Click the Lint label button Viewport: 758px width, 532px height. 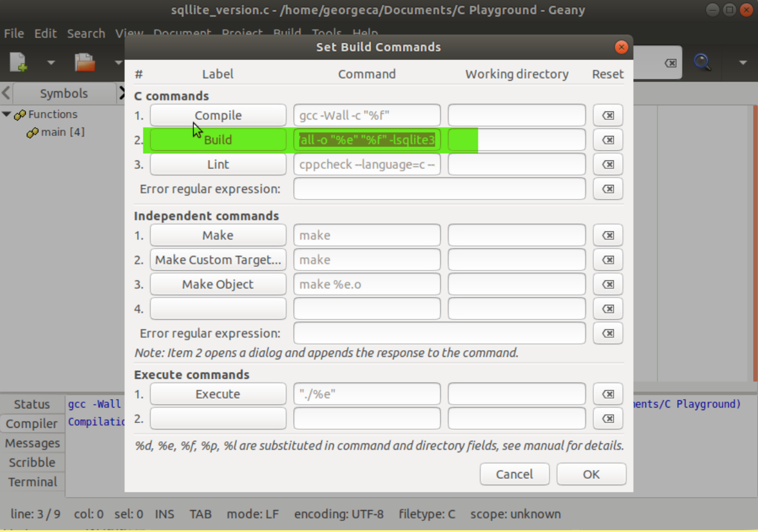point(218,164)
